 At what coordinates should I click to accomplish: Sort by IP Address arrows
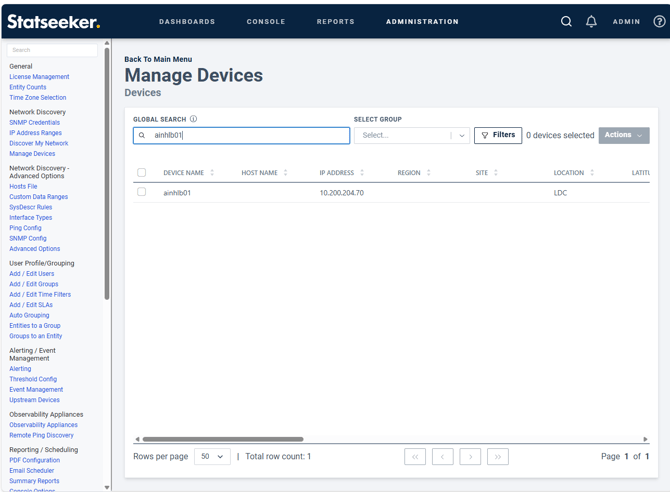pyautogui.click(x=362, y=173)
